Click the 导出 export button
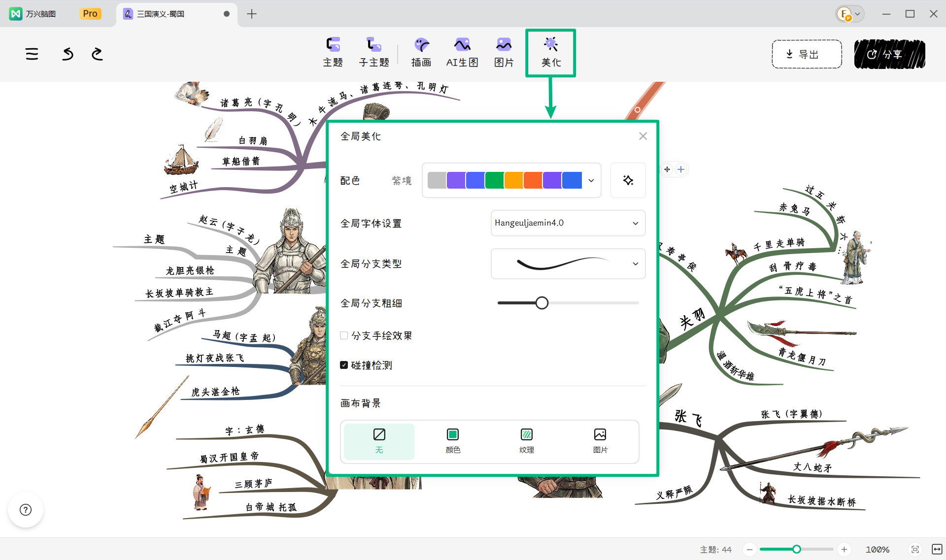Screen dimensions: 946x560 pos(807,54)
